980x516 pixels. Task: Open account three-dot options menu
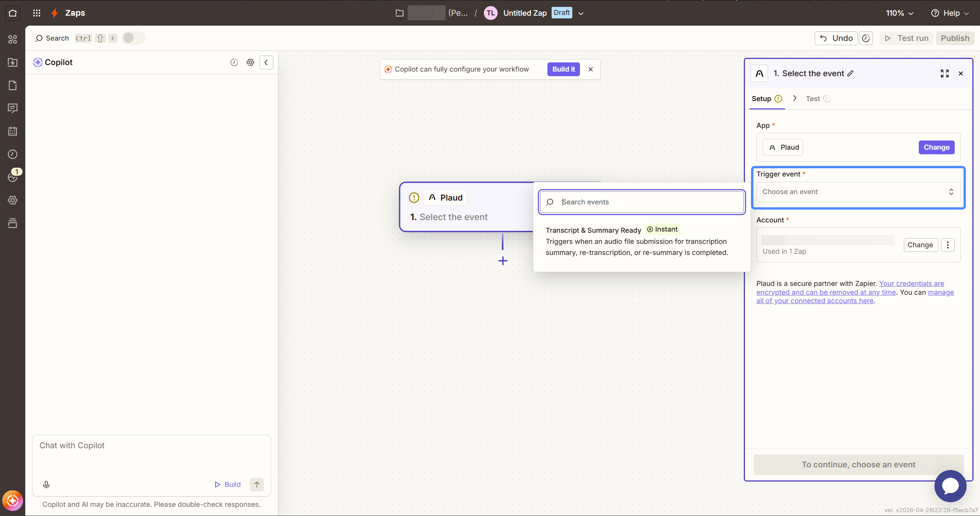(x=948, y=245)
